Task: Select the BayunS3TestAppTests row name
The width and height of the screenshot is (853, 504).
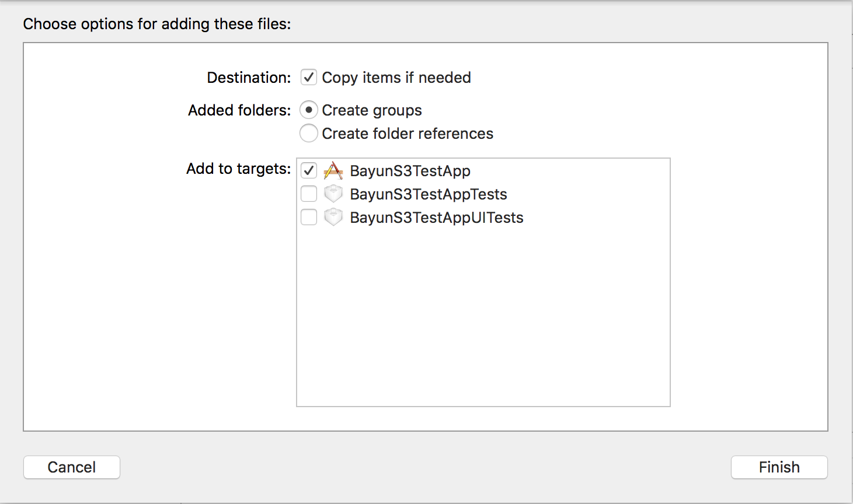Action: (x=428, y=194)
